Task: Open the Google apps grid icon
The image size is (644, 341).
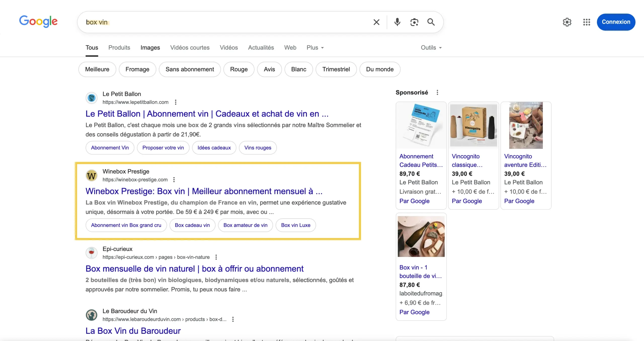Action: click(x=586, y=22)
